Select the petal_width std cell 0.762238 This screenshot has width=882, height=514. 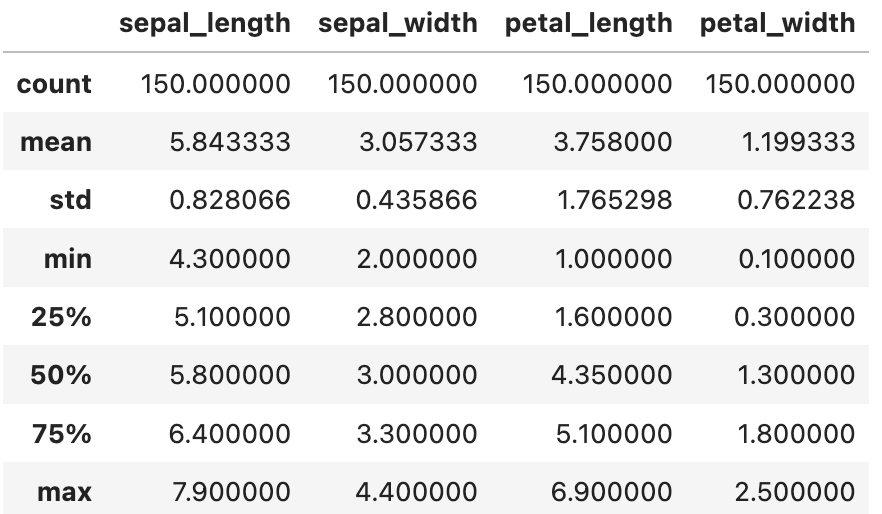click(x=796, y=200)
